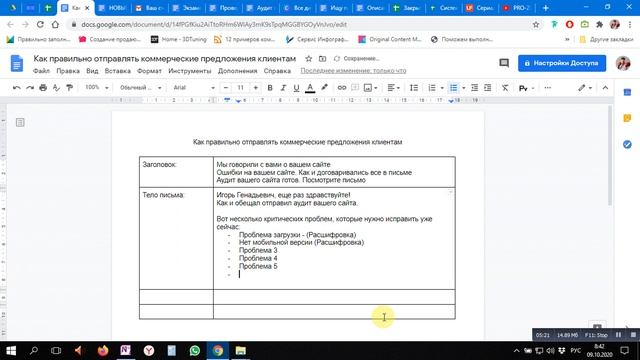Add a comment from toolbar icon
This screenshot has width=640, height=360.
[x=355, y=88]
